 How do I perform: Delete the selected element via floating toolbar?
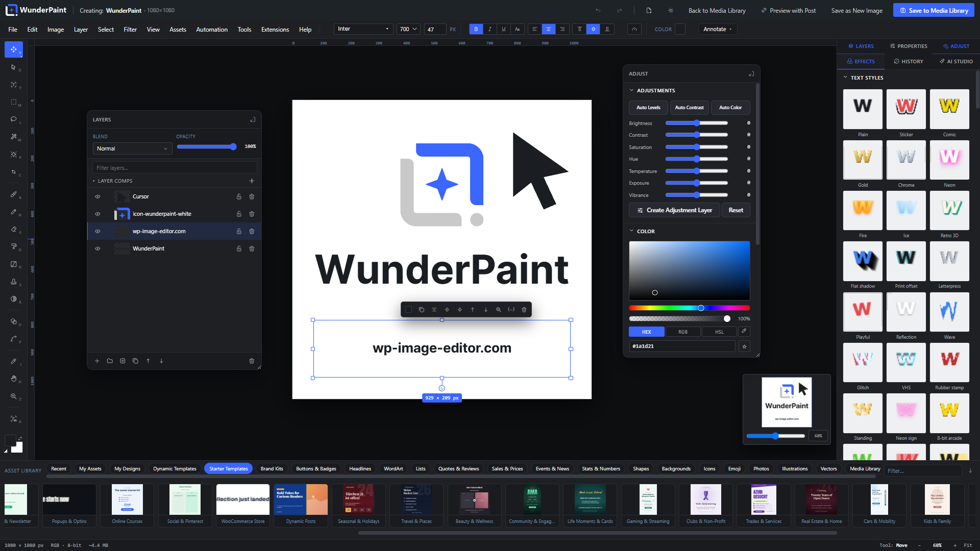tap(524, 310)
